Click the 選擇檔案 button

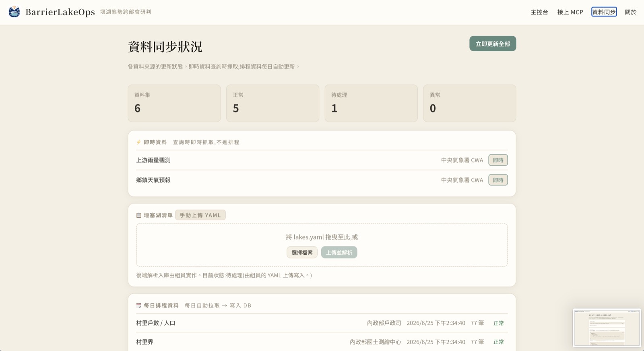tap(302, 252)
